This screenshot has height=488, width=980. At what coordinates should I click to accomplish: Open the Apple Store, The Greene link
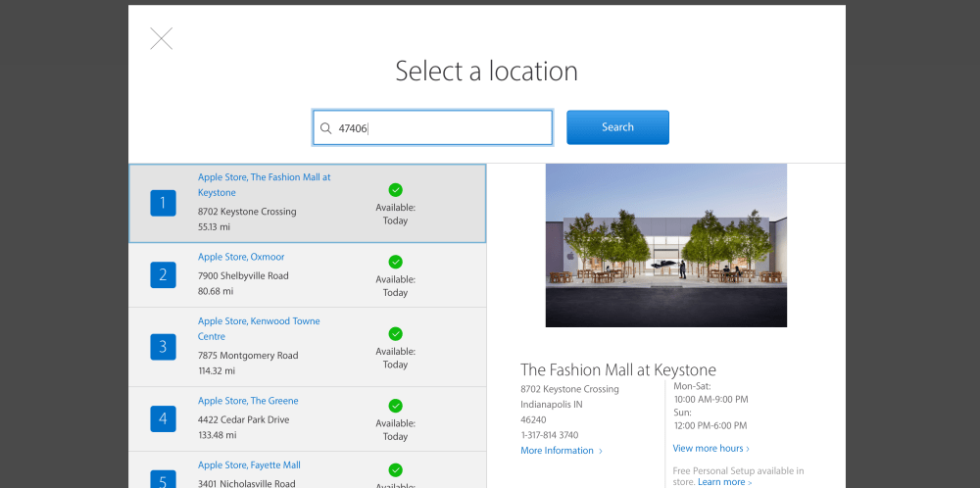248,401
